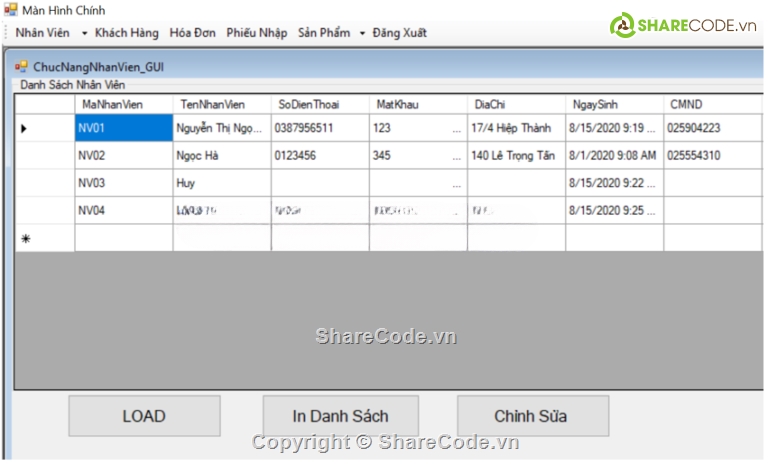Select CMND cell 025904223
Viewport: 768px width, 465px height.
click(x=713, y=128)
